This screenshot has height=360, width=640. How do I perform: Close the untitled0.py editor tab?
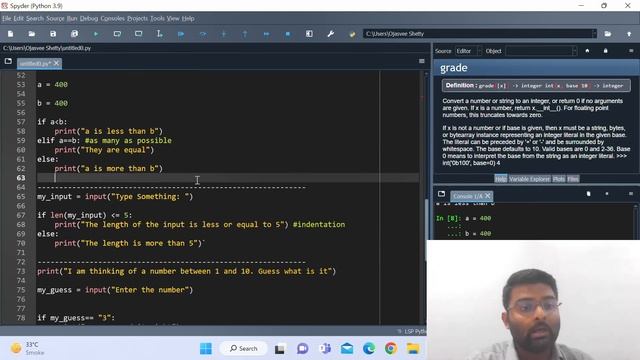click(56, 63)
